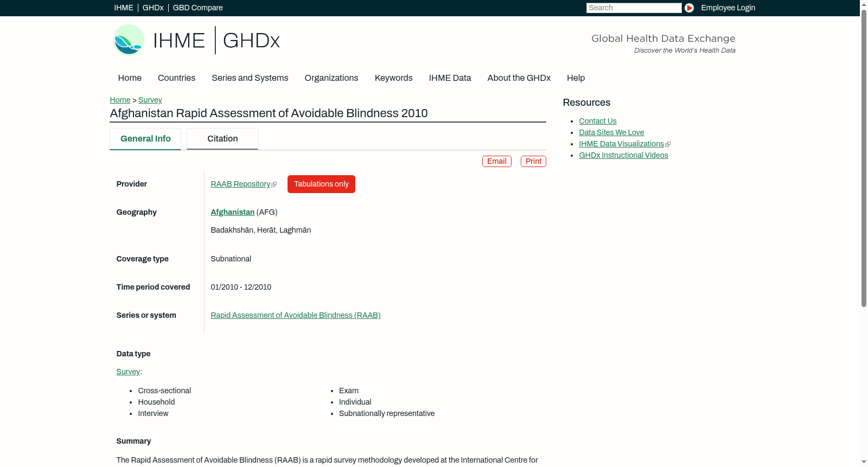Open Employee Login
Image resolution: width=868 pixels, height=467 pixels.
728,8
